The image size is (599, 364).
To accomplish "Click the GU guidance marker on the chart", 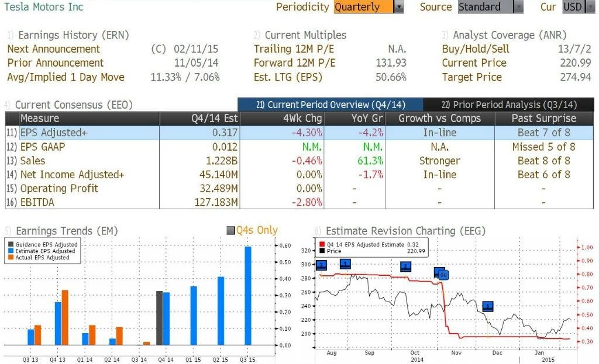I will tap(443, 275).
